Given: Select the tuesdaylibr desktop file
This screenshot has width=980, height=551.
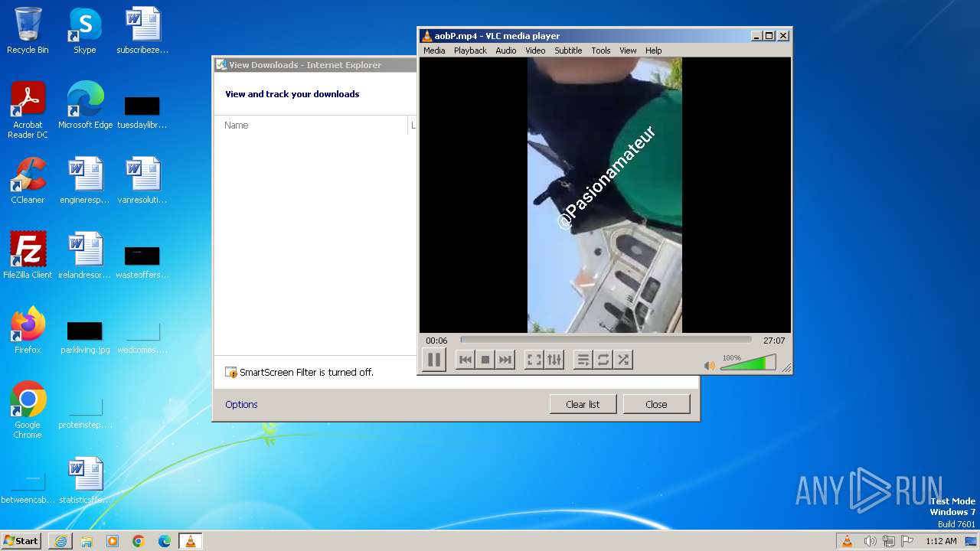Looking at the screenshot, I should click(142, 112).
